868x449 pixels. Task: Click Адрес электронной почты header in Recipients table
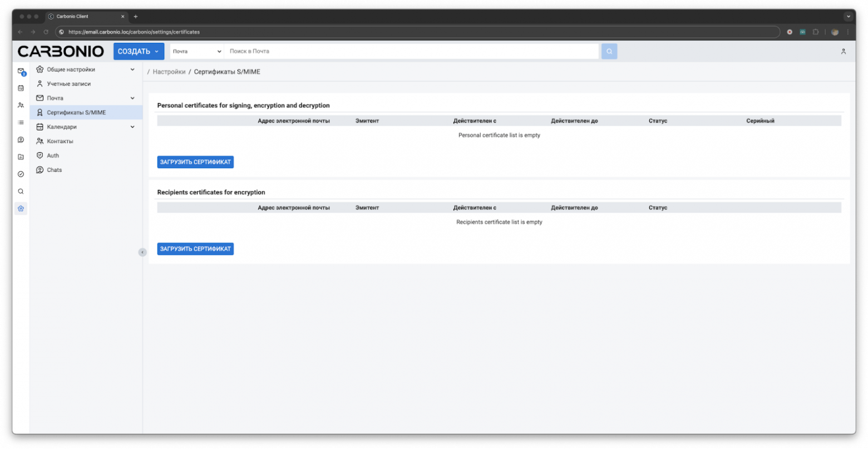(294, 208)
